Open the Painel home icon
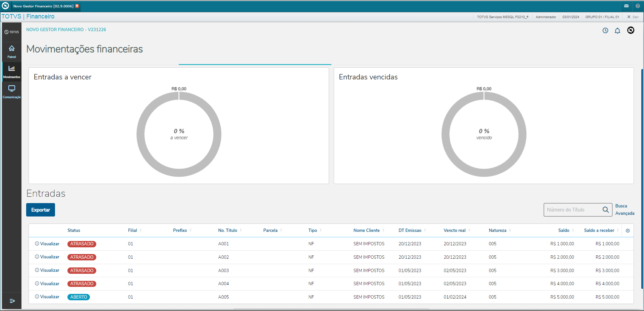This screenshot has width=644, height=311. (12, 49)
